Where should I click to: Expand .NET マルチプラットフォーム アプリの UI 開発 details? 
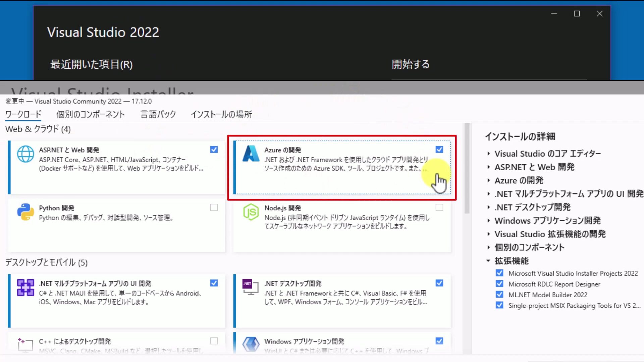[x=488, y=194]
